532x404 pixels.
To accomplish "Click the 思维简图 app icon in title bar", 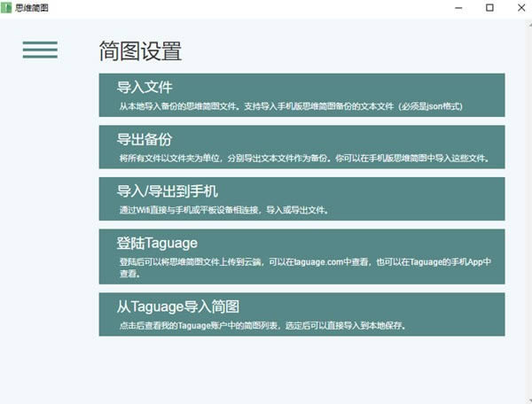I will (x=7, y=7).
